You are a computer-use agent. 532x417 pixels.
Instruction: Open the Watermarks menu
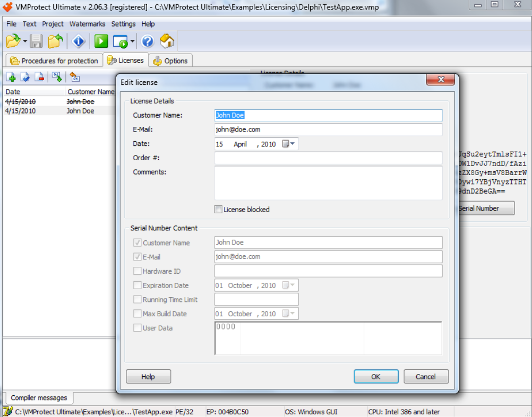click(87, 24)
